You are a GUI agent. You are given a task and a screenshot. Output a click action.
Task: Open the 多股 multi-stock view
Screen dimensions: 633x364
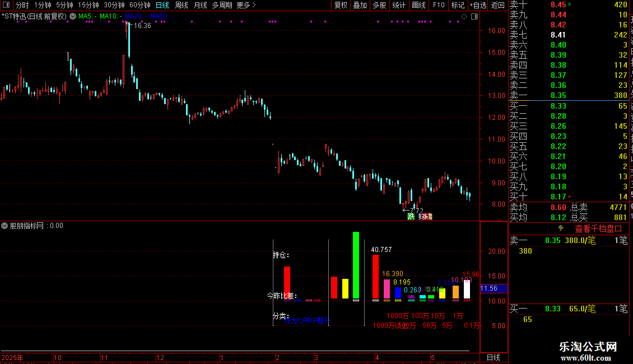(379, 5)
